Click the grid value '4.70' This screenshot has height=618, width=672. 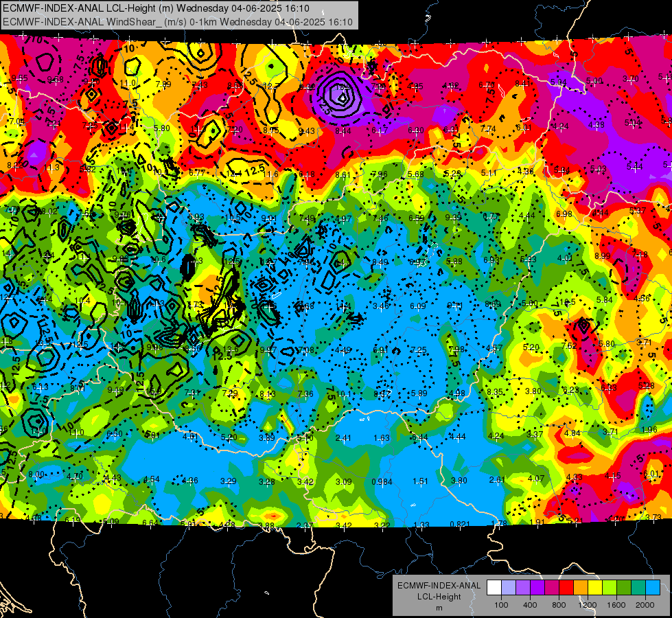point(75,476)
